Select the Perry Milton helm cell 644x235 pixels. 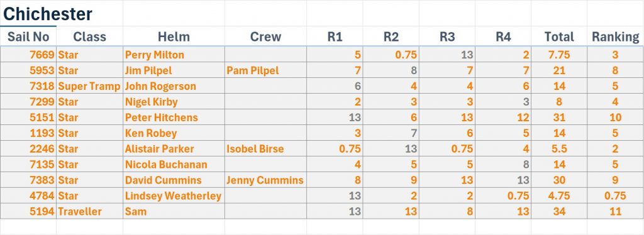pyautogui.click(x=174, y=55)
